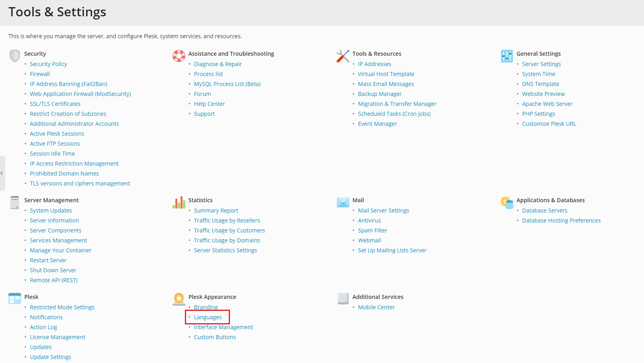This screenshot has height=363, width=644.
Task: Click the Security shield icon
Action: click(x=15, y=56)
